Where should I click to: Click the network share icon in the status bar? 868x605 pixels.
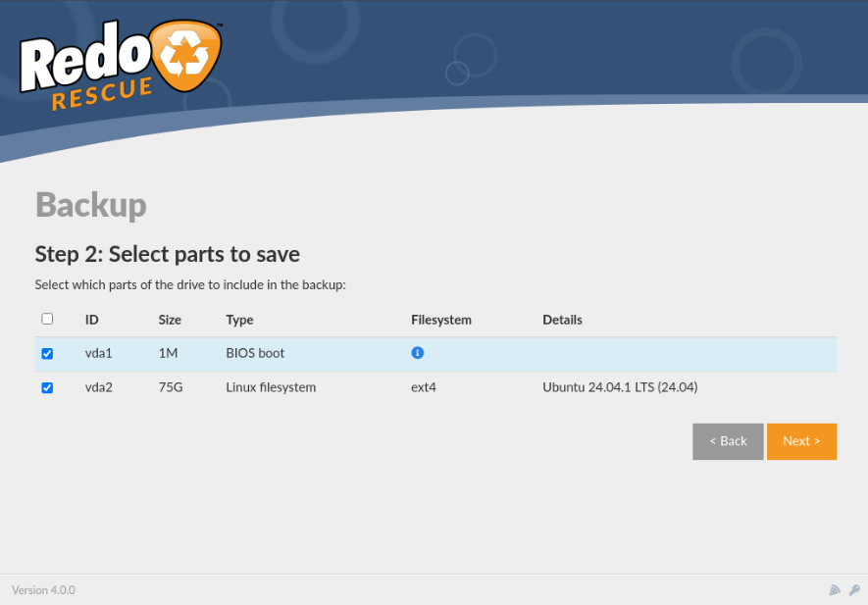coord(835,589)
